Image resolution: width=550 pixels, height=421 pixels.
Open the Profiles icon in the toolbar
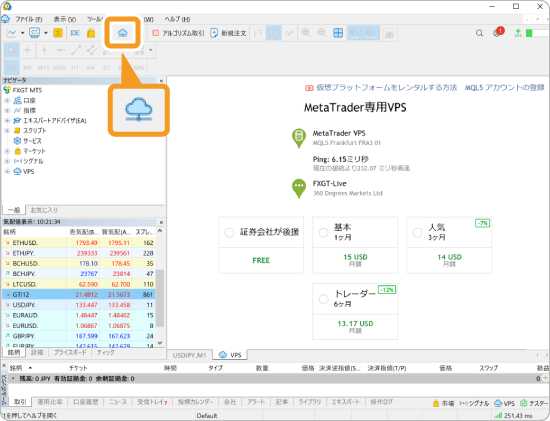(x=34, y=33)
